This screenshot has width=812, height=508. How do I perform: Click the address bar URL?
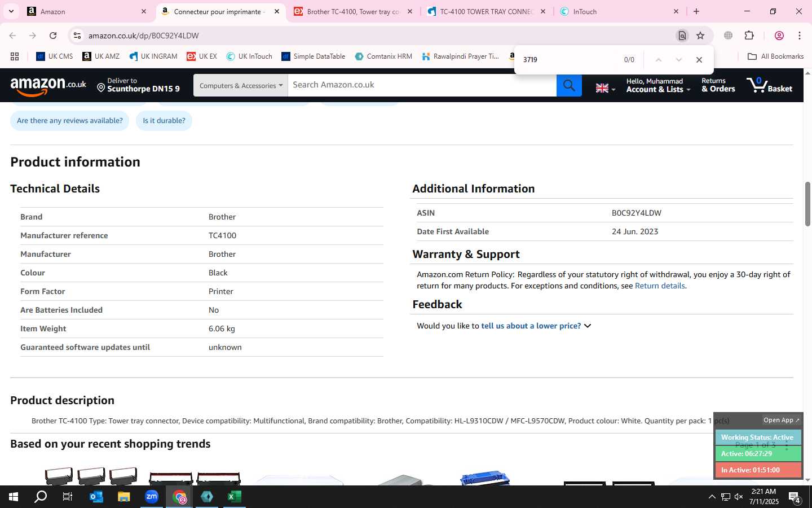click(143, 36)
